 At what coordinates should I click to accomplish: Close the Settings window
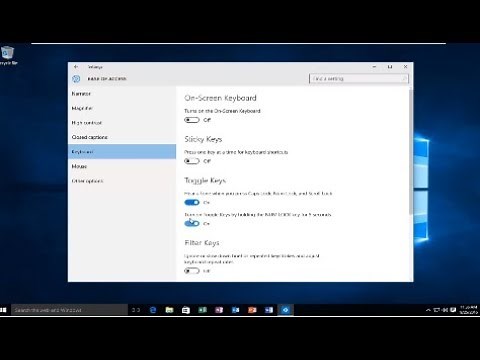tap(405, 67)
